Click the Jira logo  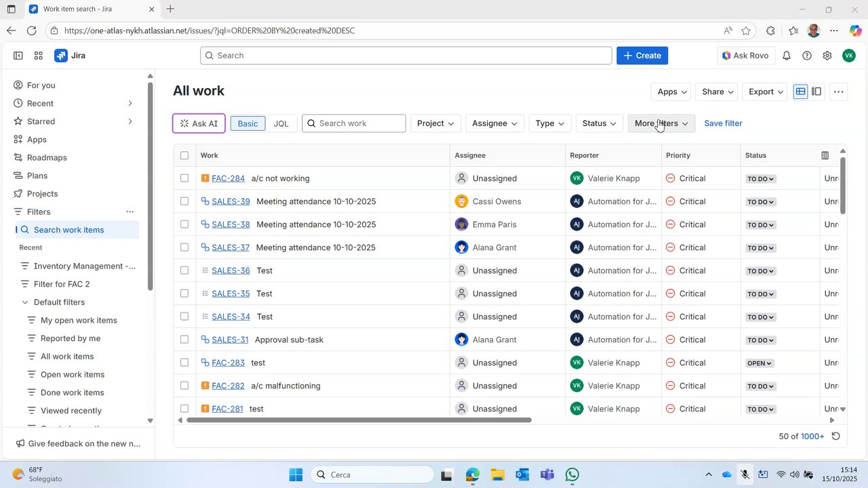[70, 56]
